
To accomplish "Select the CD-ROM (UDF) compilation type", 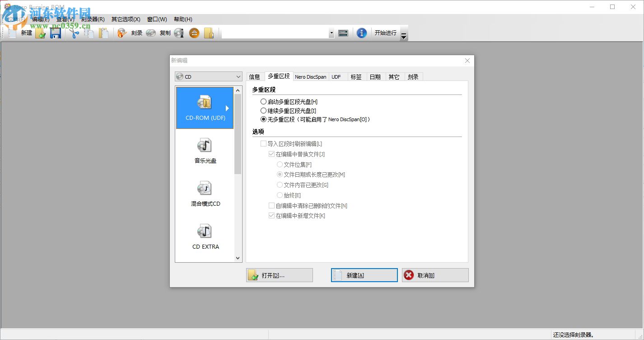I will (205, 108).
